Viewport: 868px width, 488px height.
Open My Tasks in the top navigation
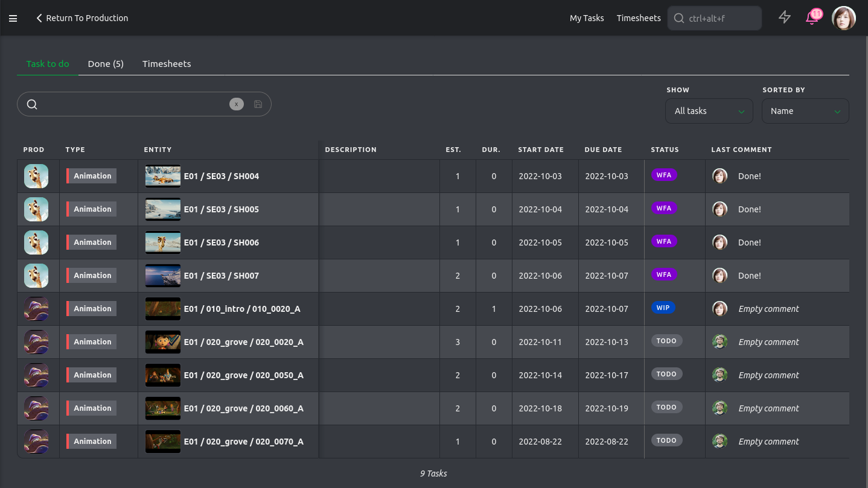[x=587, y=18]
